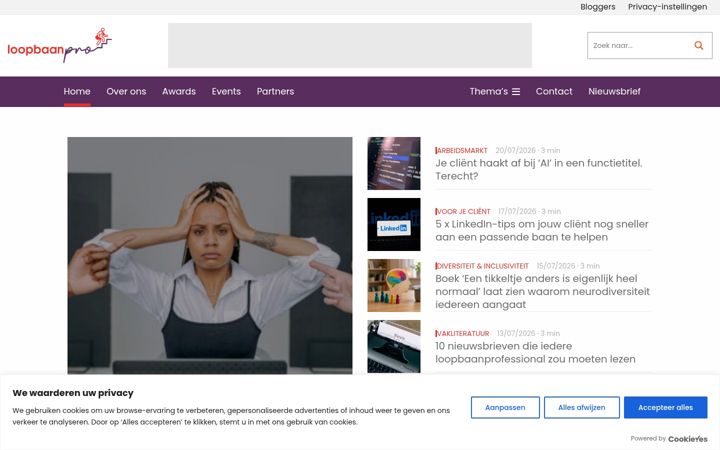720x450 pixels.
Task: Open the Bloggers link
Action: tap(597, 7)
